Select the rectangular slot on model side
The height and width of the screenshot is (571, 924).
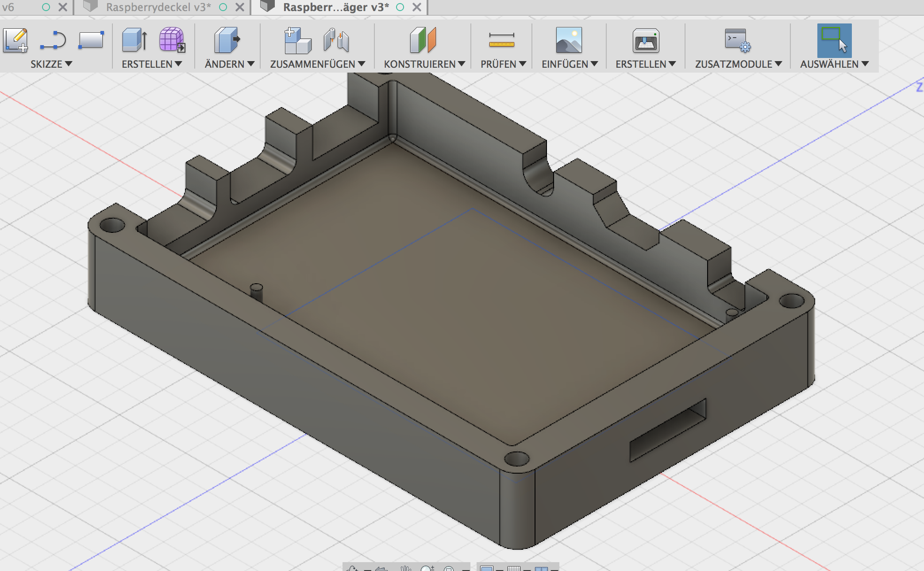(668, 430)
